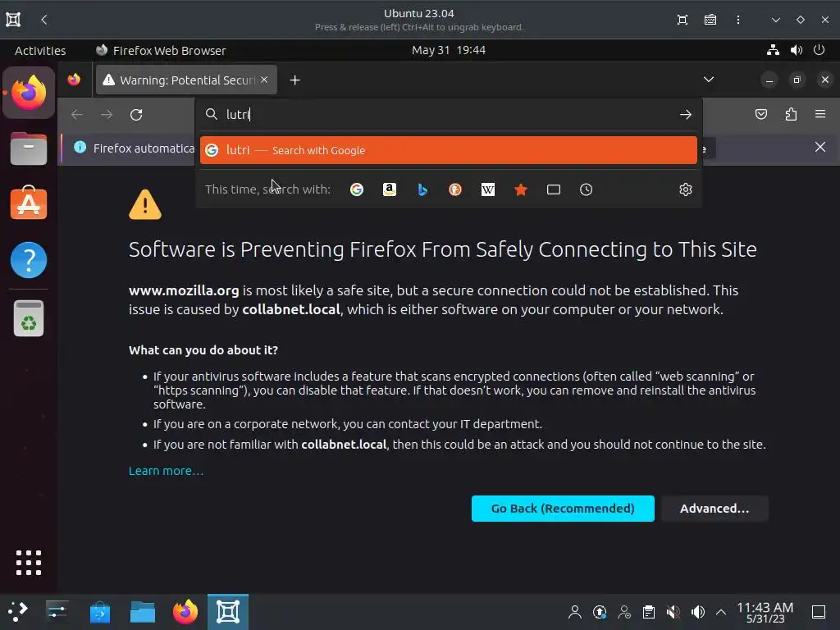Open a new tab with the plus button
Screen dimensions: 840x630
coord(294,80)
